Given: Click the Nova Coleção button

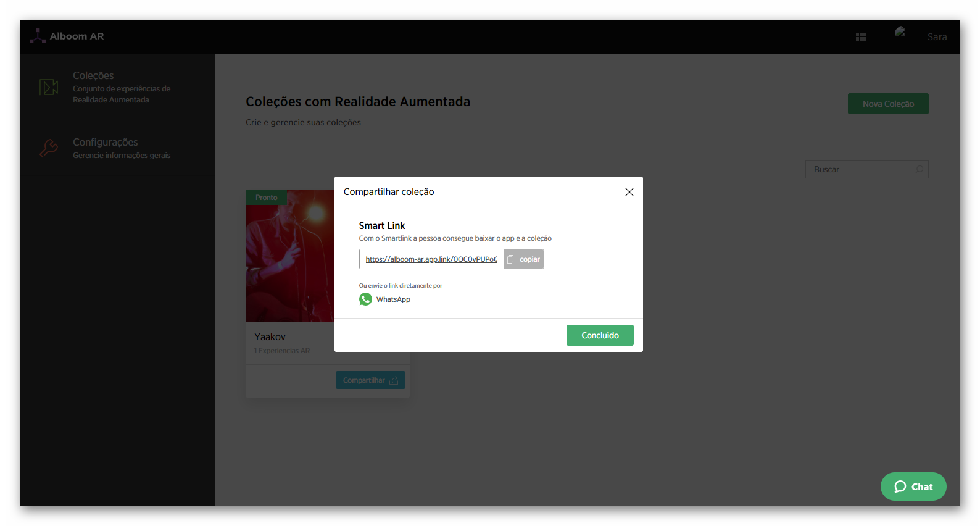Looking at the screenshot, I should pyautogui.click(x=888, y=104).
